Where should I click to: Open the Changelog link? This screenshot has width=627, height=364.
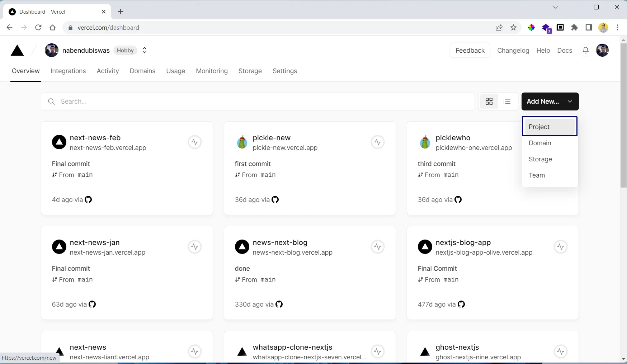513,51
